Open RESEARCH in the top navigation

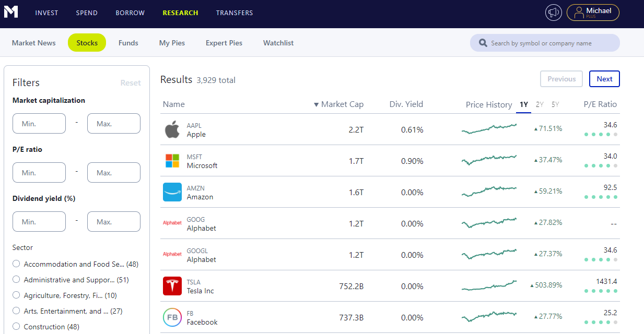click(x=180, y=13)
